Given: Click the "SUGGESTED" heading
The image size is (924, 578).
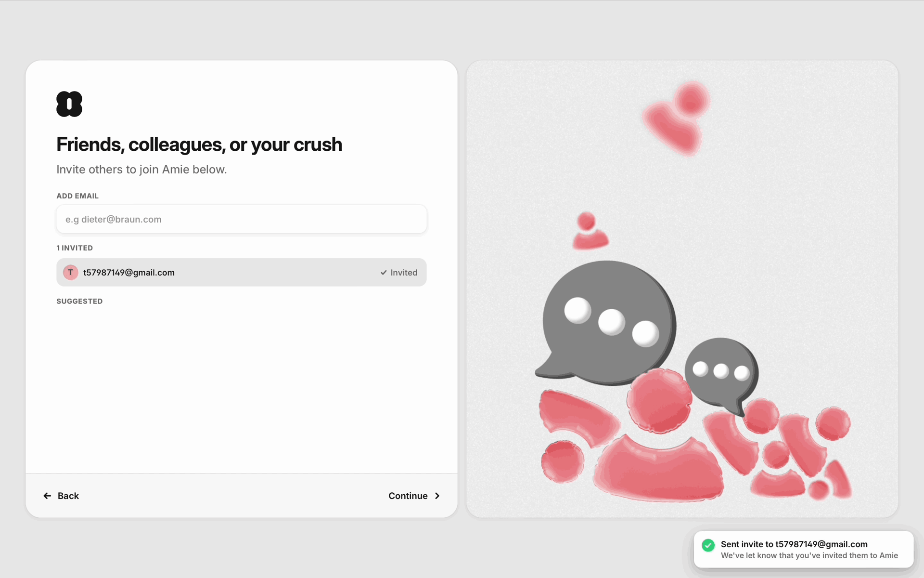Looking at the screenshot, I should pos(79,301).
